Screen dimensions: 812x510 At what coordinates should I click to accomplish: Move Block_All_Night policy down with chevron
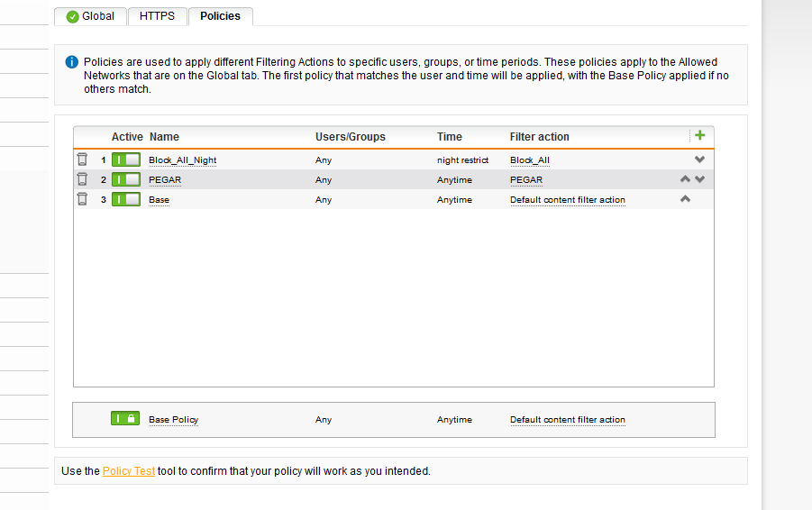[699, 159]
